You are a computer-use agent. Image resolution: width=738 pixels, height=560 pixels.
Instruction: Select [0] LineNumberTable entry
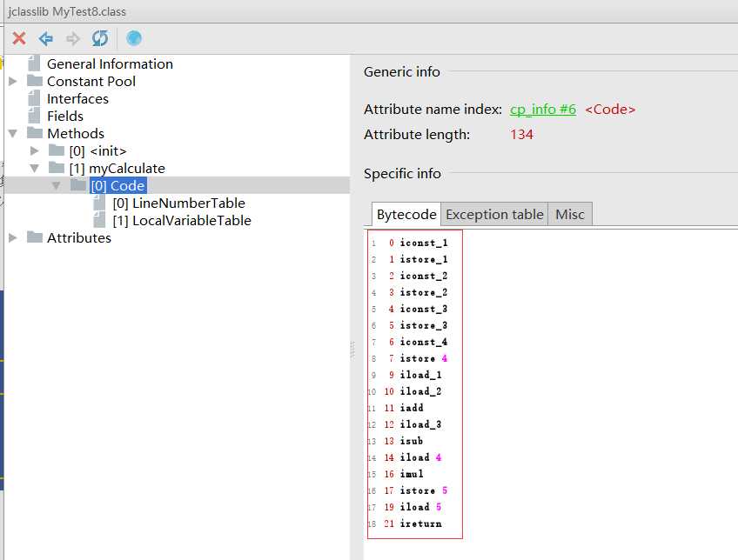[x=179, y=203]
